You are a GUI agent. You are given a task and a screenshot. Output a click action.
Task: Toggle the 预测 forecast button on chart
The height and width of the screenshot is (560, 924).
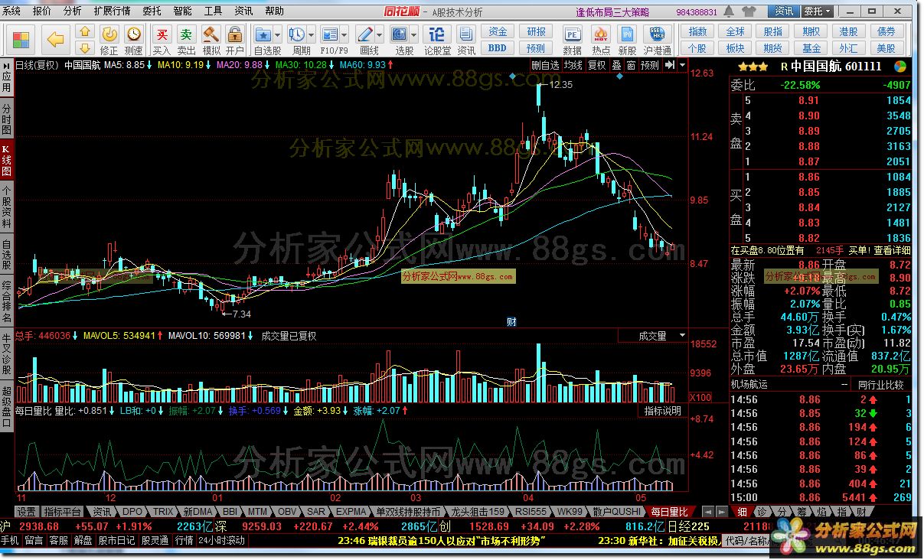tap(650, 66)
